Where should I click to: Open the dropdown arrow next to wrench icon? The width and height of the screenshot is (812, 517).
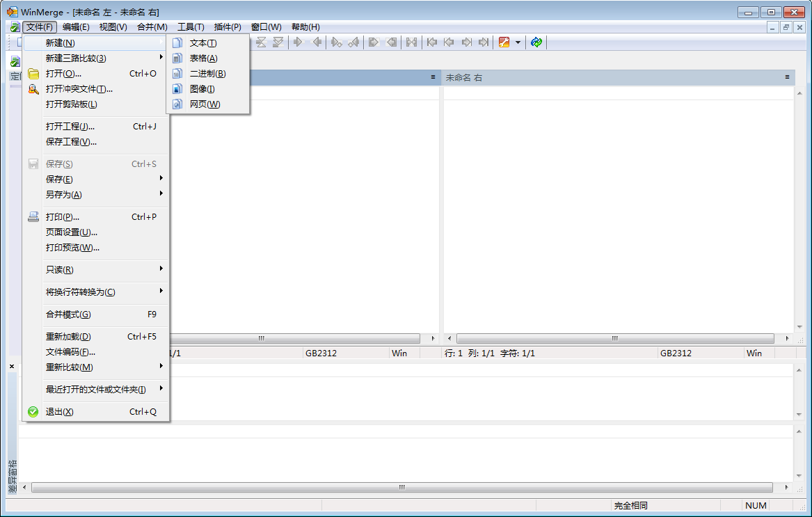[518, 42]
